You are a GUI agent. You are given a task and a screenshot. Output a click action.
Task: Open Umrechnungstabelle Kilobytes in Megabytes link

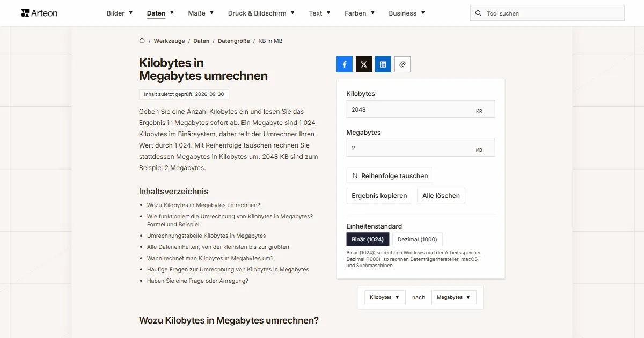coord(206,236)
